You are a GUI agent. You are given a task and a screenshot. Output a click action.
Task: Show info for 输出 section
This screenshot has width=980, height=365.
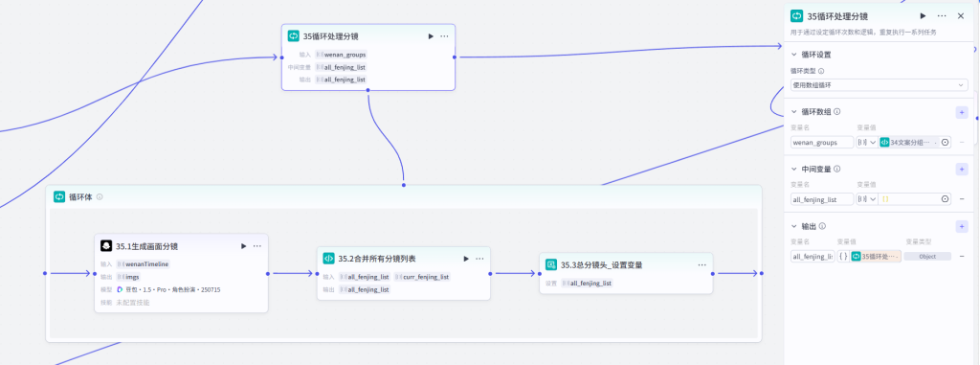822,226
